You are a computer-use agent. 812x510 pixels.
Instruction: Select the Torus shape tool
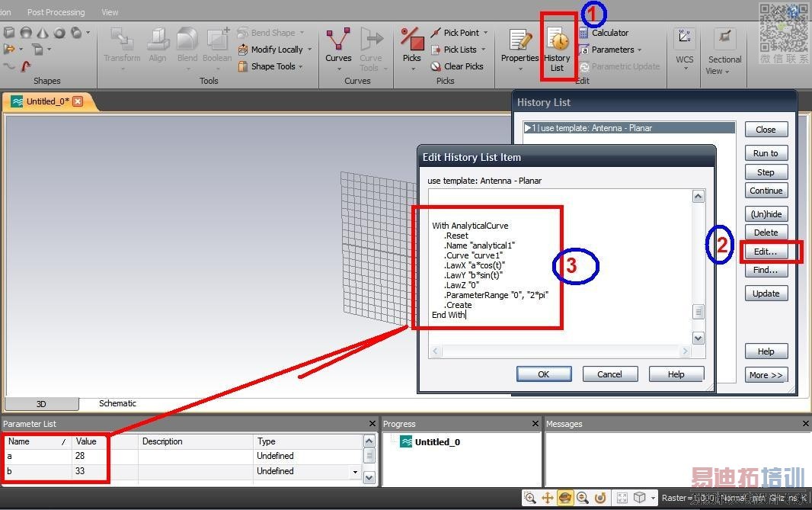point(59,33)
